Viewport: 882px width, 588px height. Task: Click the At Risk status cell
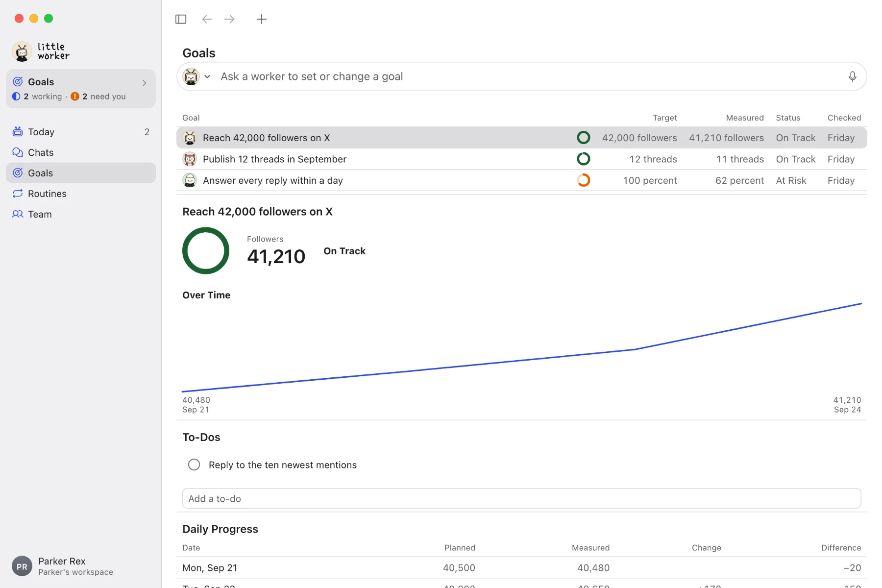(x=791, y=180)
